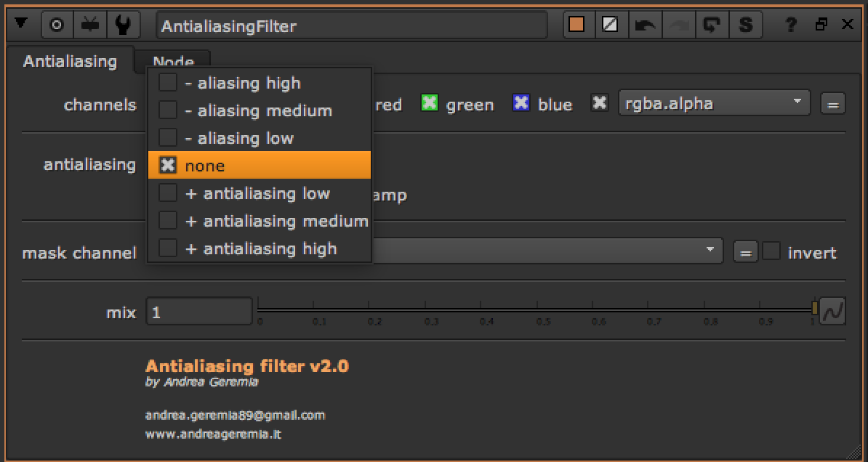Click the equals button beside rgba.alpha

832,105
